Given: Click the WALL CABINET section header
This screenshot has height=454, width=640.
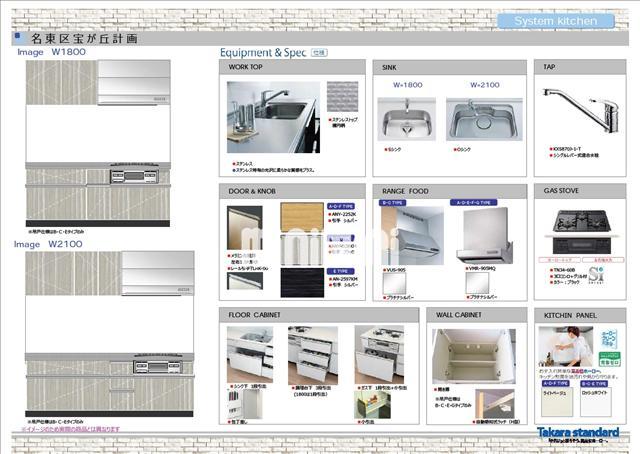Looking at the screenshot, I should pyautogui.click(x=477, y=315).
